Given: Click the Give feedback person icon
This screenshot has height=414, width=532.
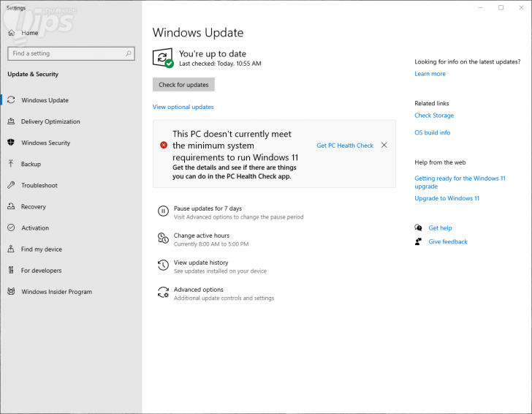Looking at the screenshot, I should pyautogui.click(x=418, y=241).
